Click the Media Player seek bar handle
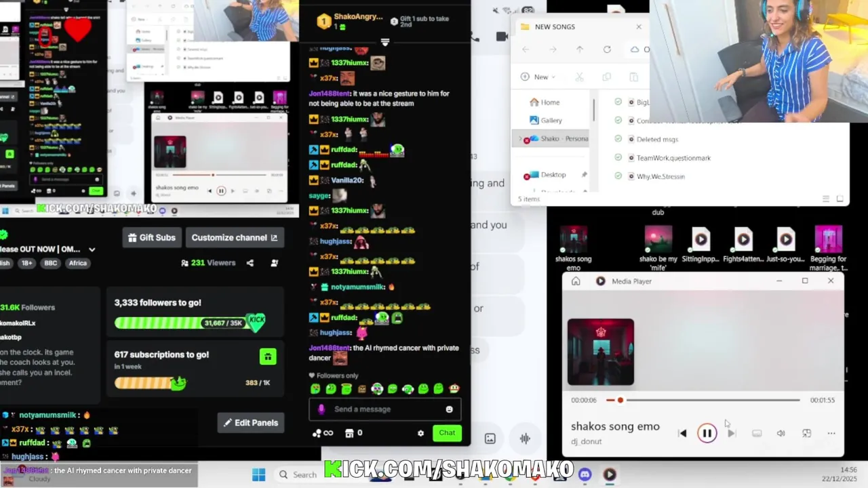Viewport: 868px width, 488px height. click(x=620, y=400)
